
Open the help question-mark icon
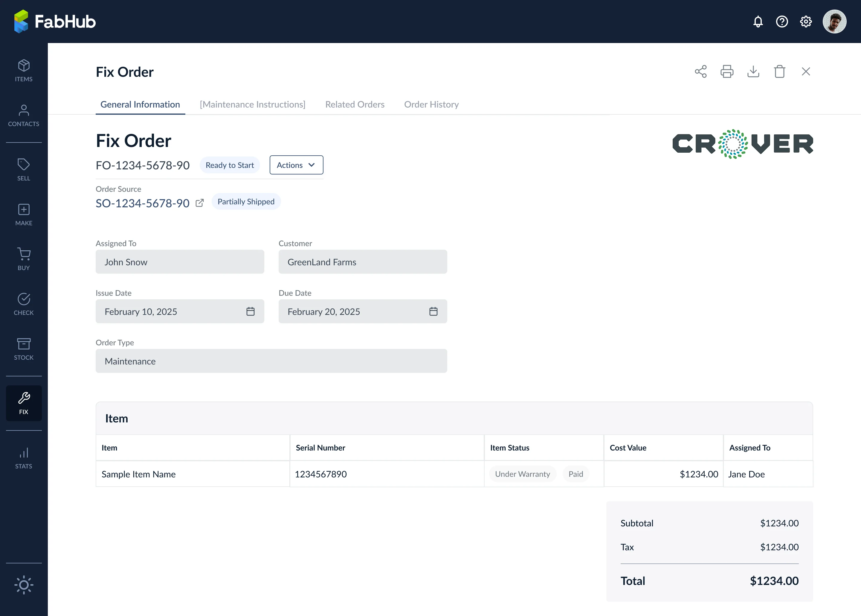[x=782, y=22]
